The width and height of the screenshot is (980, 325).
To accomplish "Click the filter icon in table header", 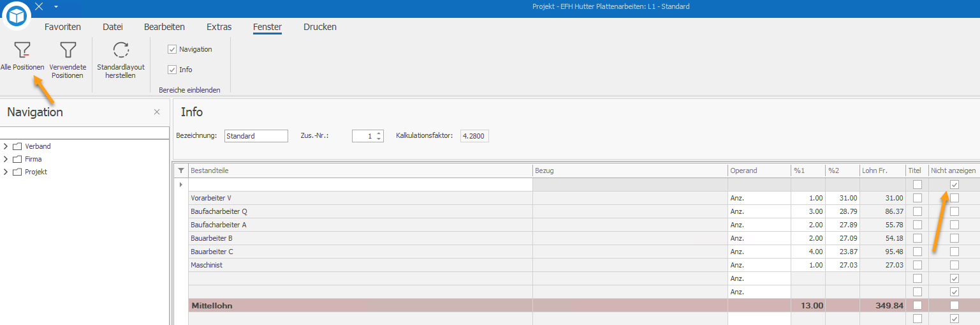I will point(180,170).
